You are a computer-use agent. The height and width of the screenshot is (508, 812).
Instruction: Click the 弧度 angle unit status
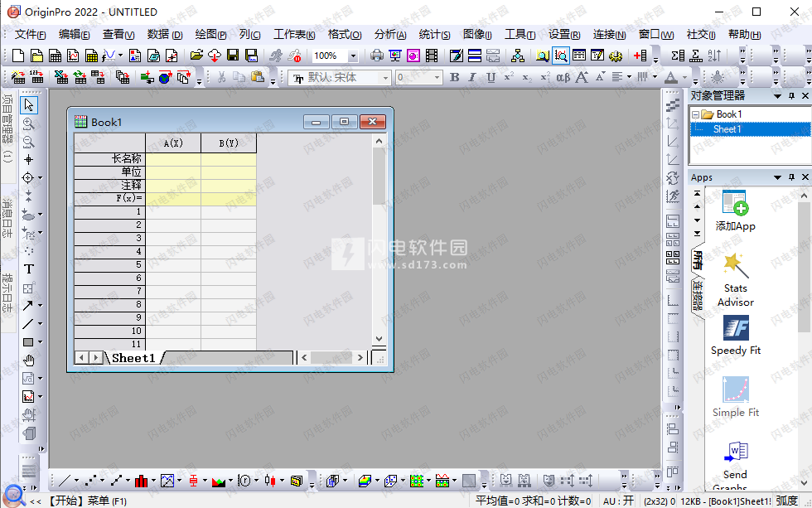pyautogui.click(x=786, y=501)
